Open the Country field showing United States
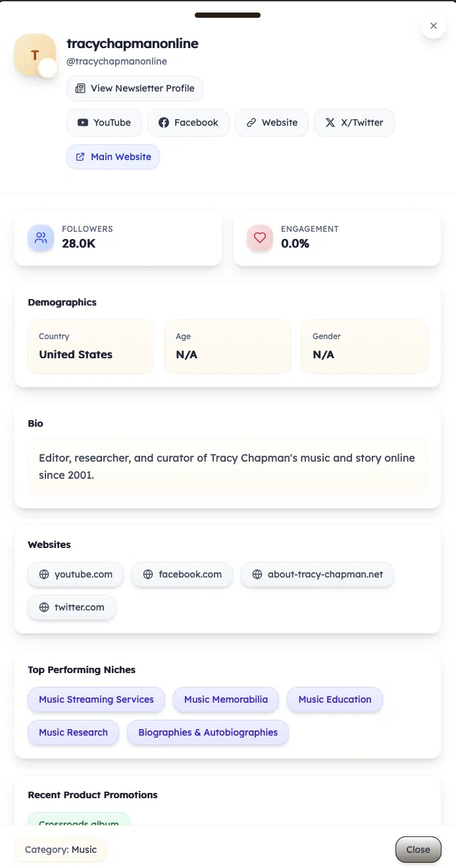The image size is (456, 868). tap(91, 346)
